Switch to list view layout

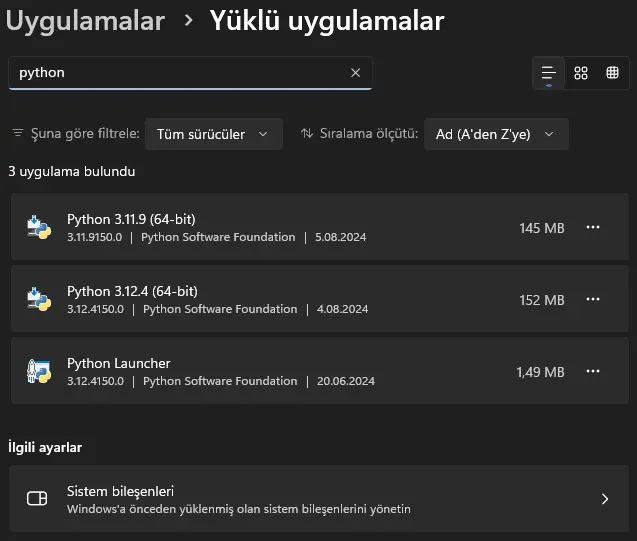pos(548,73)
